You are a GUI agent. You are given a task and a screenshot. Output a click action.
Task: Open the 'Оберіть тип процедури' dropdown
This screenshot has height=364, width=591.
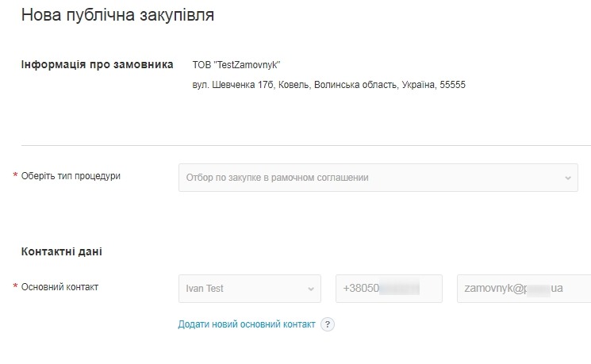(x=378, y=178)
